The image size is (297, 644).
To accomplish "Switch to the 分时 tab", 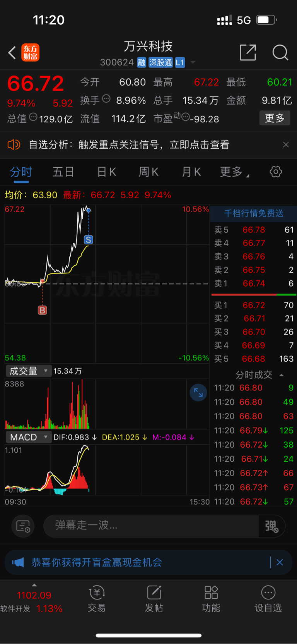I will point(21,172).
